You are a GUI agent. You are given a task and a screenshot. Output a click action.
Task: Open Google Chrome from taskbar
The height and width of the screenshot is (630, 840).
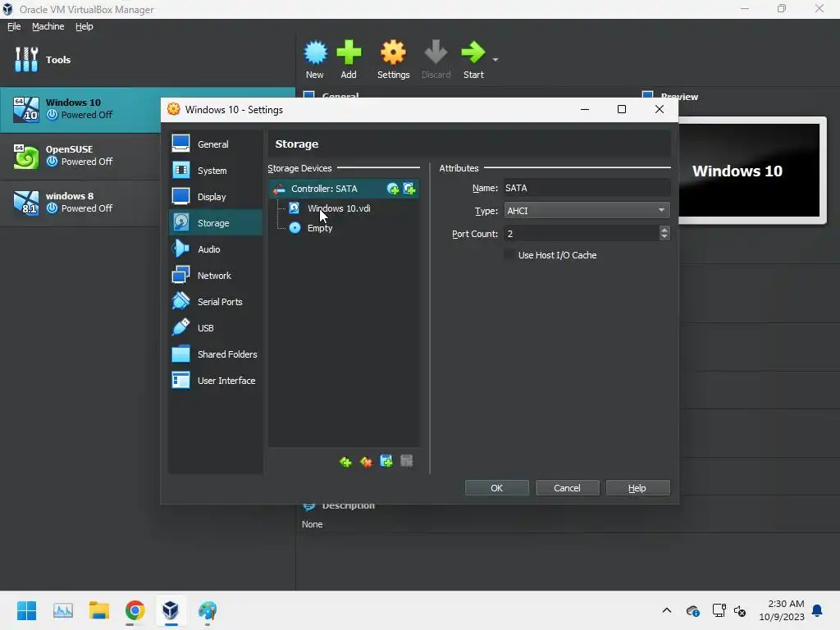point(135,610)
